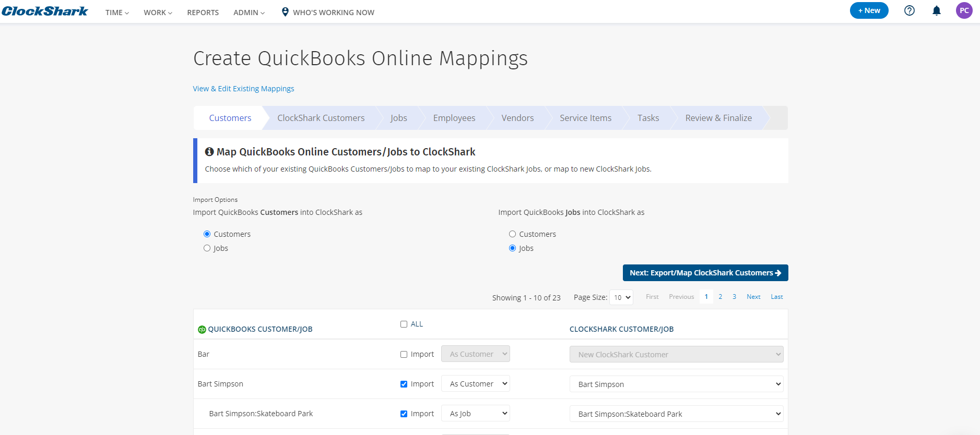The image size is (980, 435).
Task: Click QUICKBOOKS CUSTOMER/JOB column header
Action: [260, 330]
